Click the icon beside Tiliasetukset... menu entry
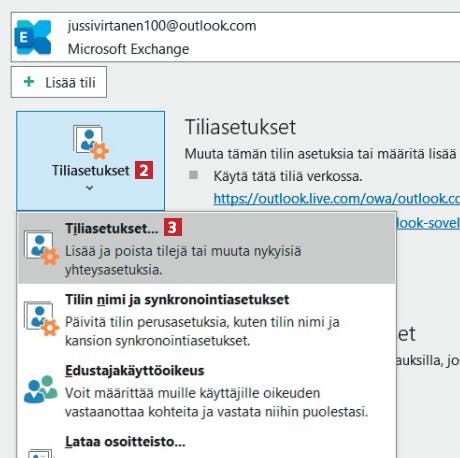460x458 pixels. click(x=41, y=248)
